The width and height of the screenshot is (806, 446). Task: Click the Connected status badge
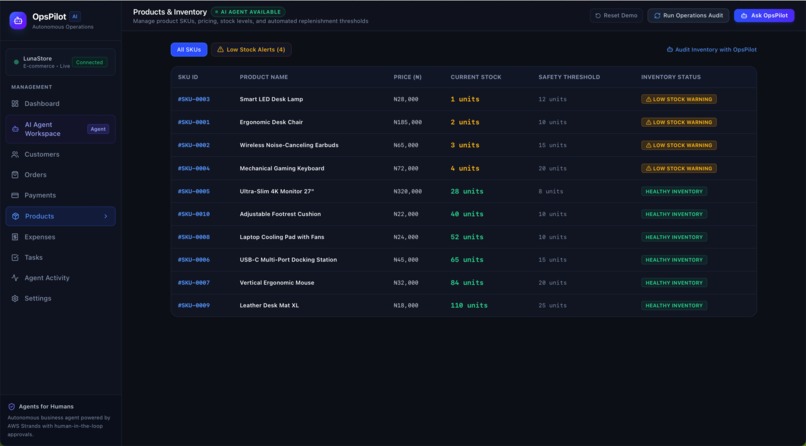coord(89,62)
